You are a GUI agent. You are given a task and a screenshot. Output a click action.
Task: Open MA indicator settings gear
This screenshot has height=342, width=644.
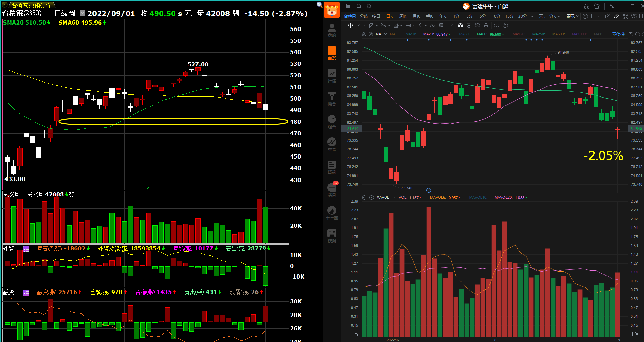click(364, 34)
